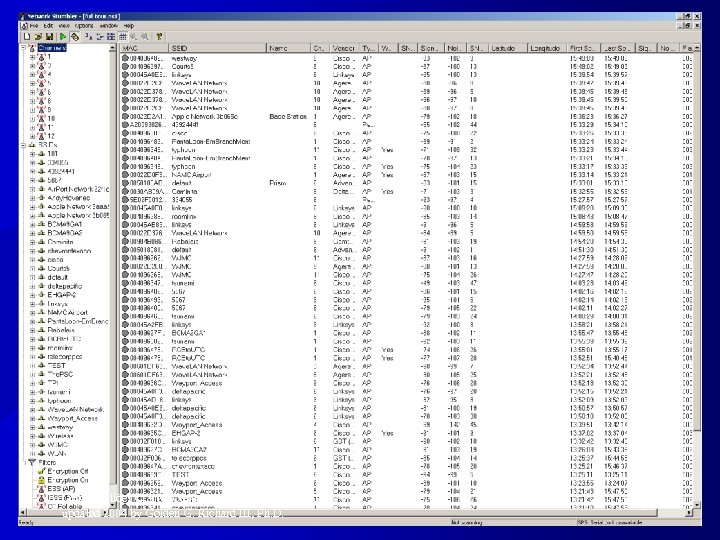Select the Small Icons view toolbar icon
The image size is (720, 540).
[x=100, y=37]
